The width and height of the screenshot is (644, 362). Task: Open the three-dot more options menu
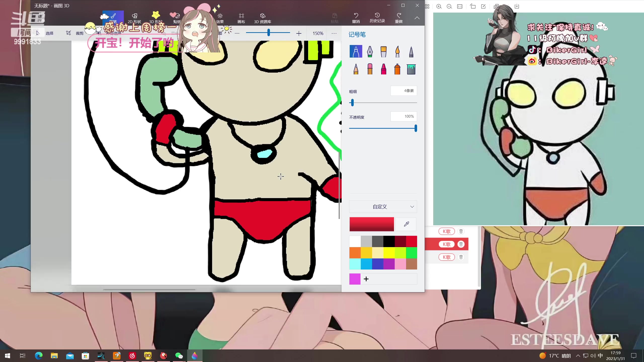tap(334, 33)
